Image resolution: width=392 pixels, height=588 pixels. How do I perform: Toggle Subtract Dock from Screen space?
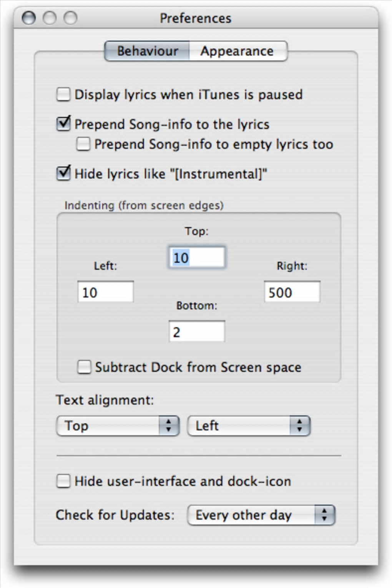[x=84, y=367]
